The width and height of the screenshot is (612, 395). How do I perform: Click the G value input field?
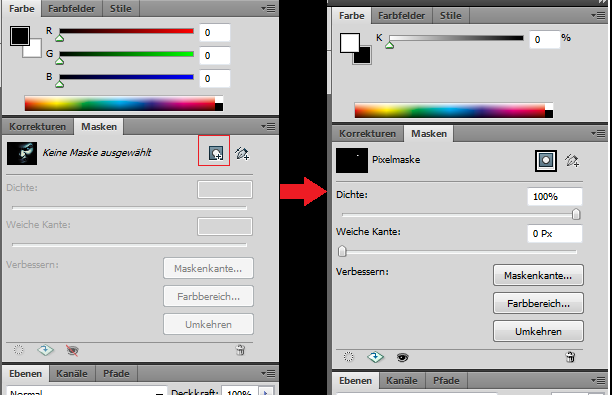pos(214,55)
